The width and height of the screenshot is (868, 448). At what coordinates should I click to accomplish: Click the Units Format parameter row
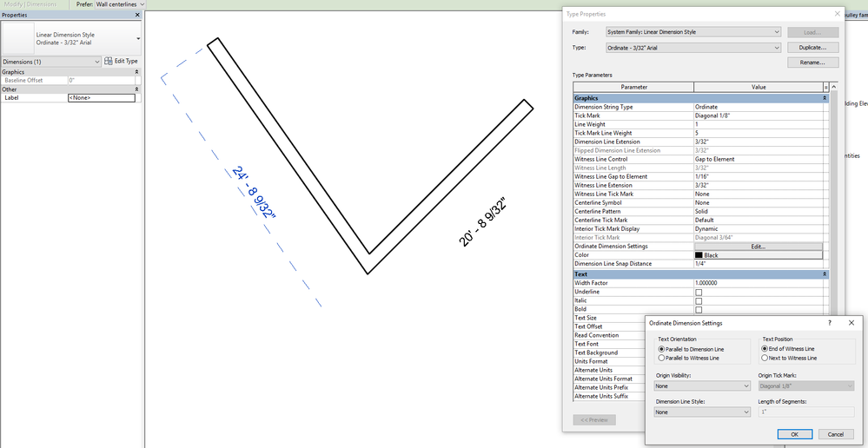609,362
